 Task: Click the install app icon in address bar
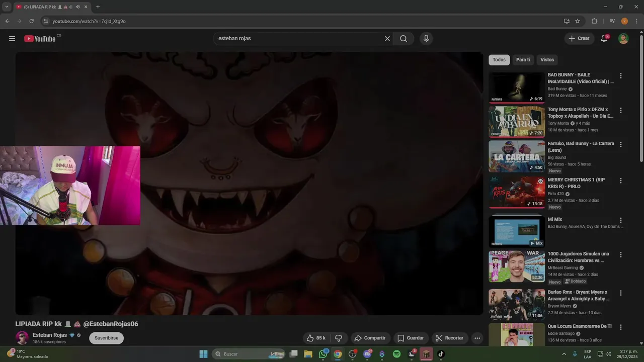[x=567, y=21]
